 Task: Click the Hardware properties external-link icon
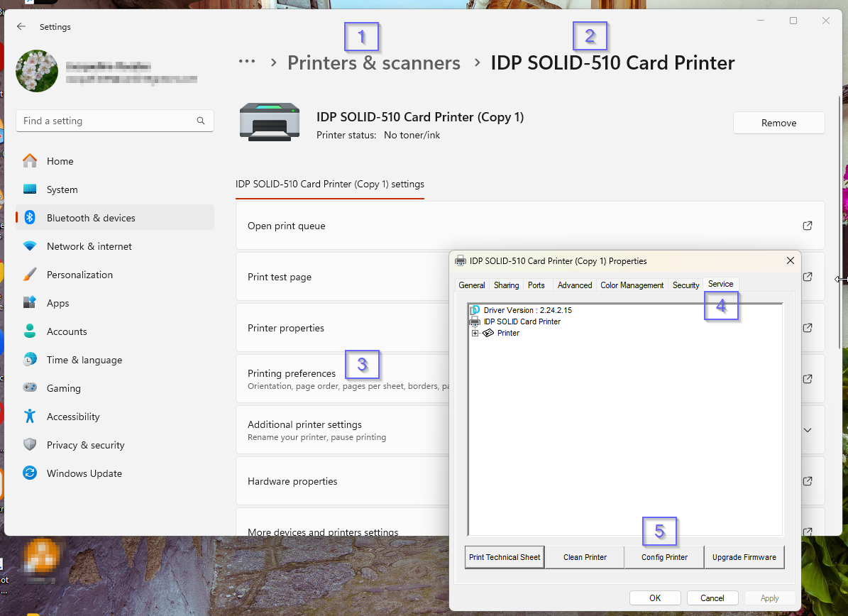(808, 480)
